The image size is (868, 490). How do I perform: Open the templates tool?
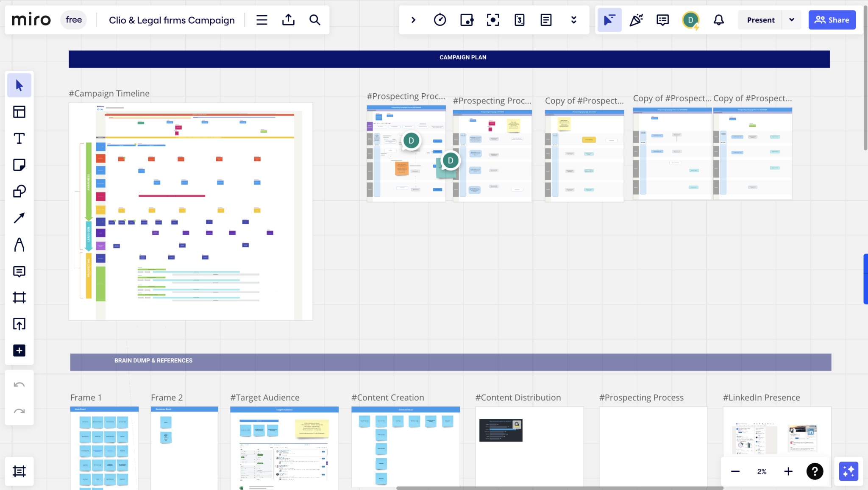[19, 112]
